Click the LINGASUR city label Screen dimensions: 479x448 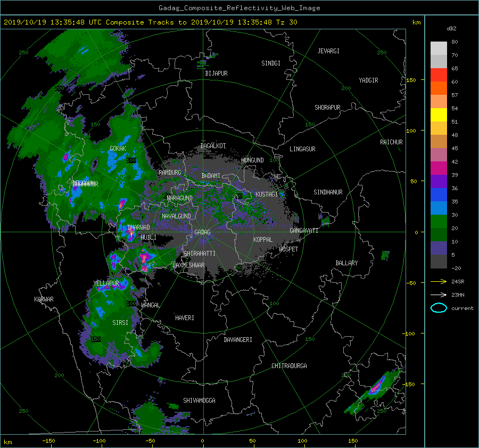click(x=302, y=149)
